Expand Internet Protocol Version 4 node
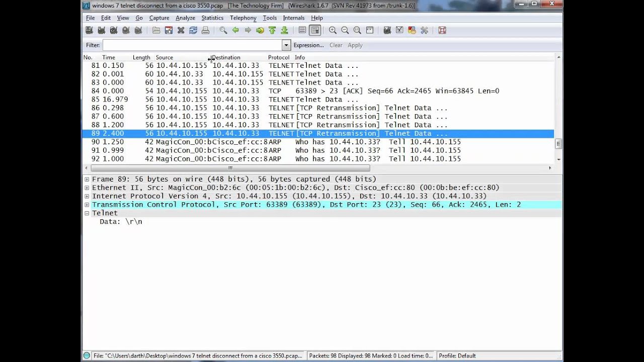 pyautogui.click(x=87, y=196)
